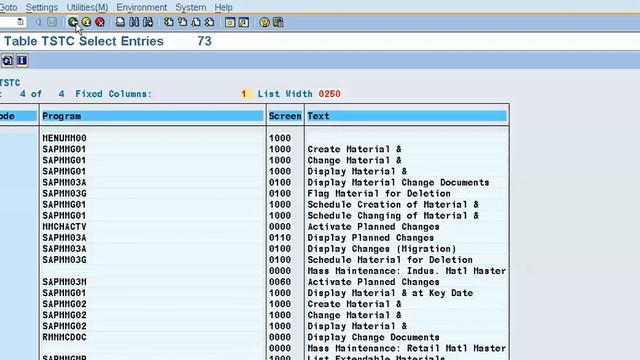640x360 pixels.
Task: Open the Utilities(M) menu
Action: coord(87,7)
